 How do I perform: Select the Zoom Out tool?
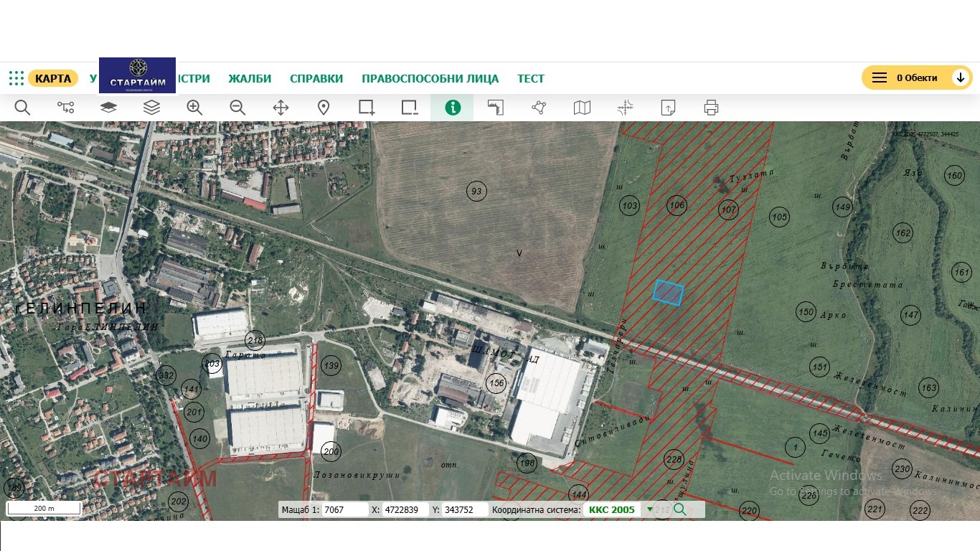point(237,108)
